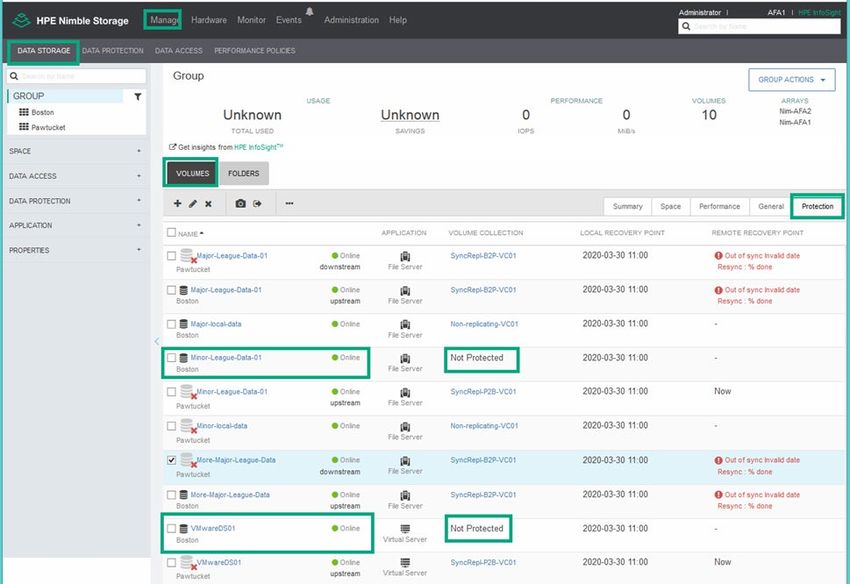This screenshot has width=850, height=584.
Task: Click the volume icon for VMwareDS01 in Boston
Action: [183, 529]
